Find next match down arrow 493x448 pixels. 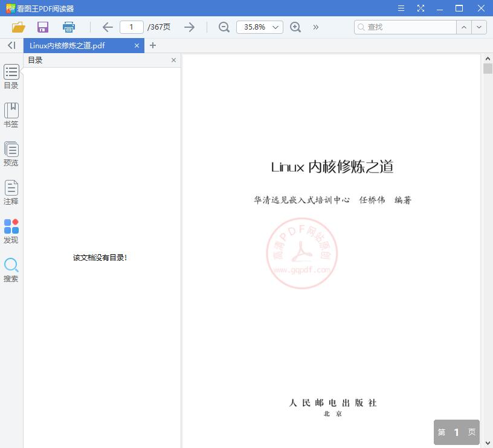tap(479, 27)
